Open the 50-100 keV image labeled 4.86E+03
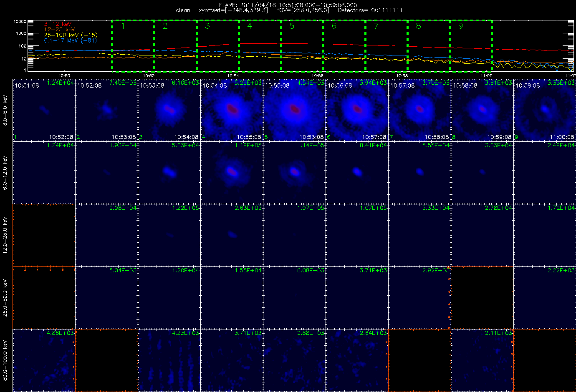 (44, 360)
